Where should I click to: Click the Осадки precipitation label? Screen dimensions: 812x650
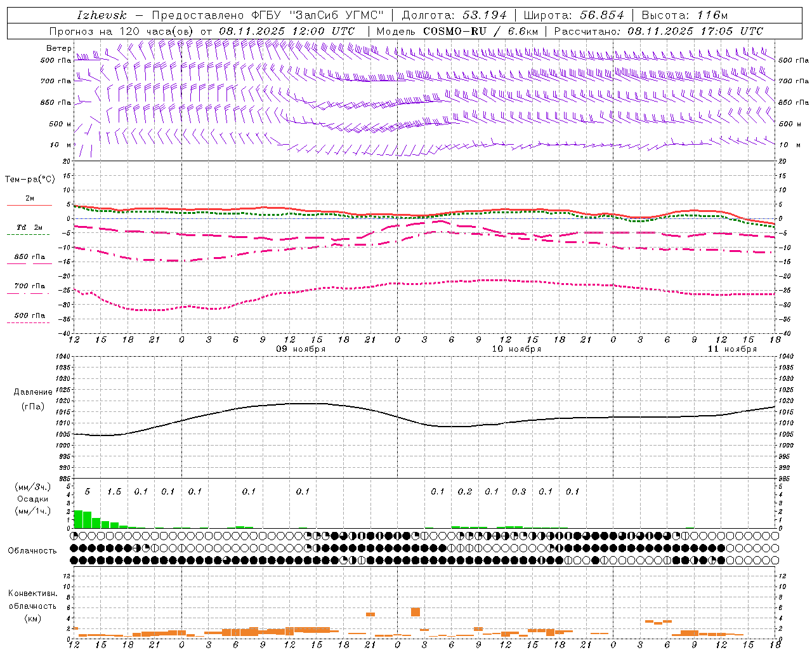[32, 499]
